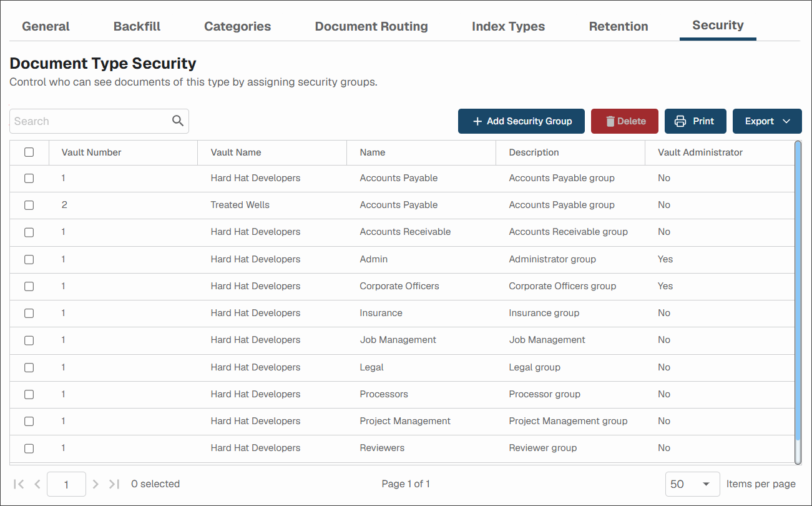Screen dimensions: 812x506
Task: Check the Treated Wells Accounts Payable row
Action: (29, 205)
